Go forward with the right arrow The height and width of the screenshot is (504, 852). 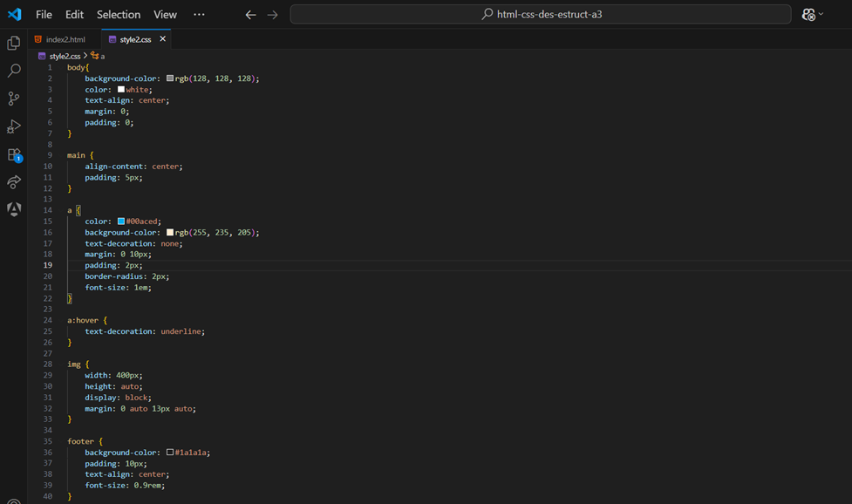pyautogui.click(x=273, y=15)
